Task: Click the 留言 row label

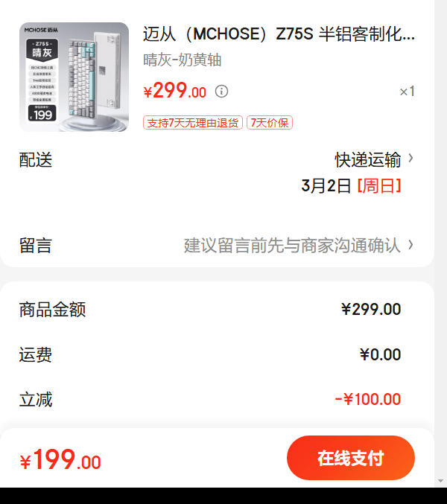Action: tap(36, 246)
